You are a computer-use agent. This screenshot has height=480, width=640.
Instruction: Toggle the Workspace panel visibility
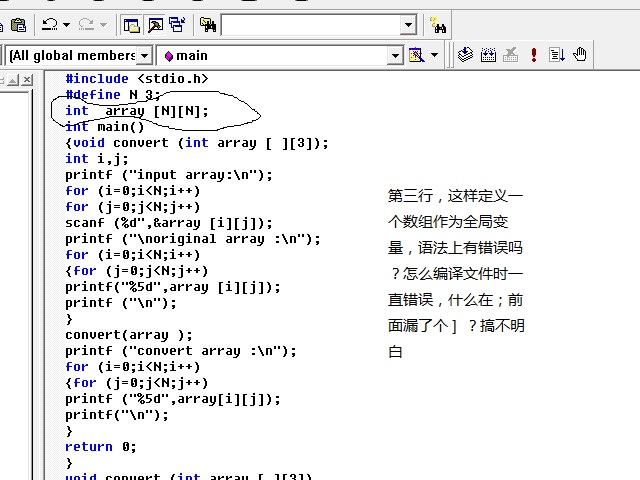(x=132, y=24)
